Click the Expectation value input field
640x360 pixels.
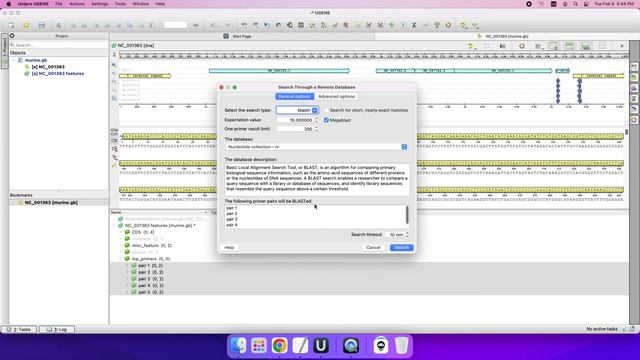pos(295,120)
